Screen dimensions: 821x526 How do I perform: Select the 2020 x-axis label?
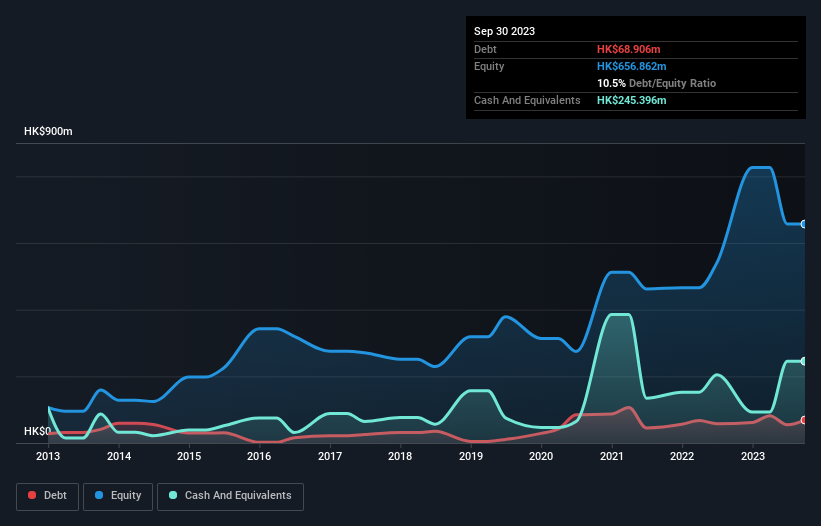tap(541, 456)
